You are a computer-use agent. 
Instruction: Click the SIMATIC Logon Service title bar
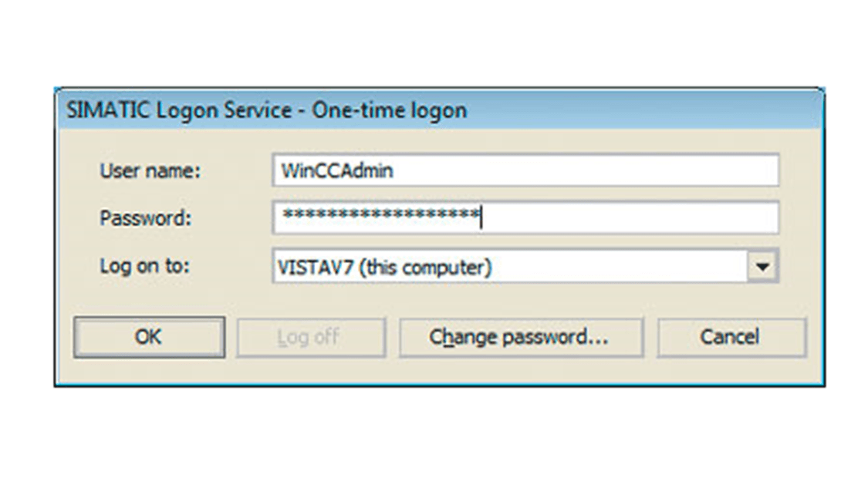[440, 109]
